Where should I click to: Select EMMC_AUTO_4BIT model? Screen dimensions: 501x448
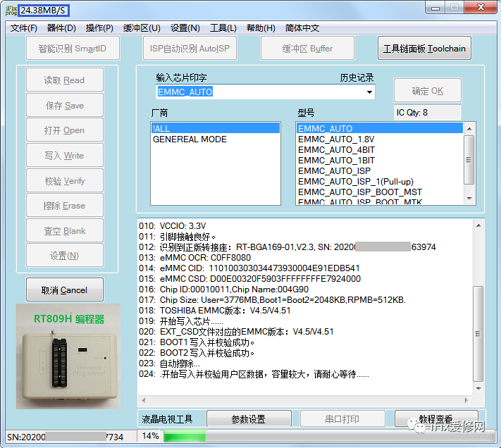(380, 150)
